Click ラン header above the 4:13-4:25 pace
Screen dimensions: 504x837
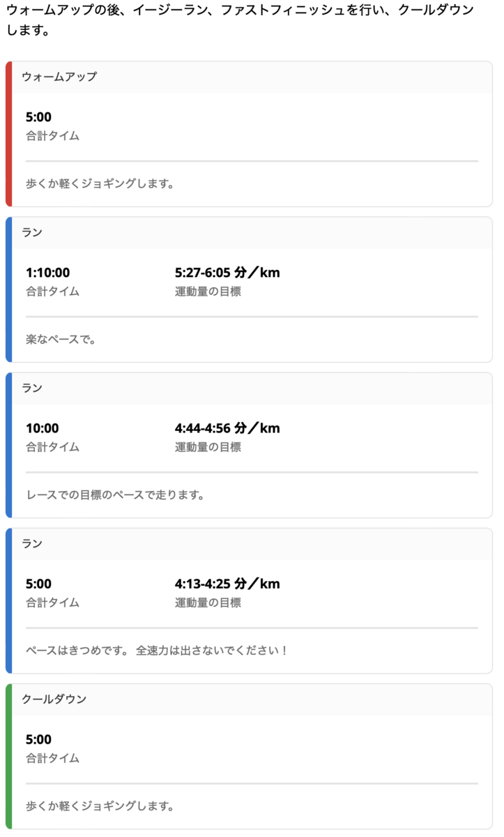tap(32, 543)
